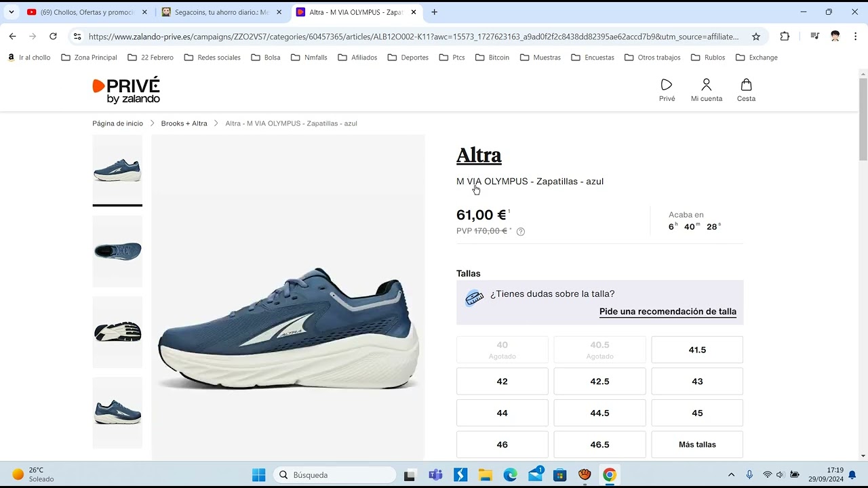868x488 pixels.
Task: Click the microphone icon in system tray
Action: pyautogui.click(x=749, y=475)
